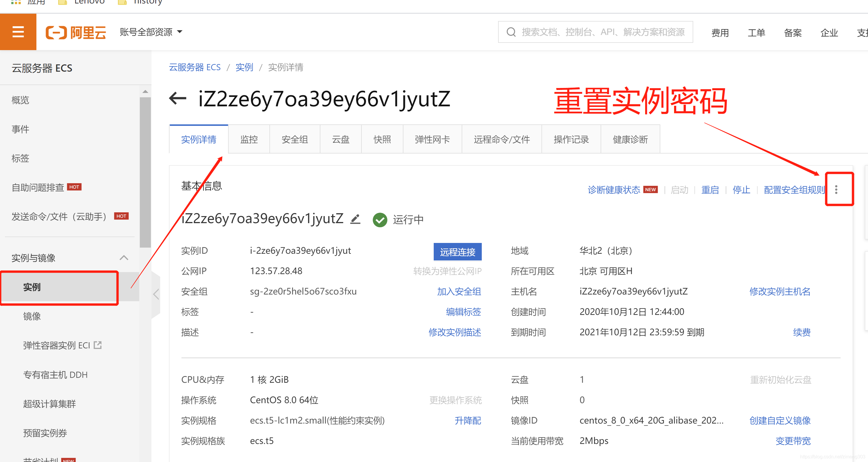Viewport: 868px width, 462px height.
Task: Click the 变更带宽 link
Action: (x=793, y=441)
